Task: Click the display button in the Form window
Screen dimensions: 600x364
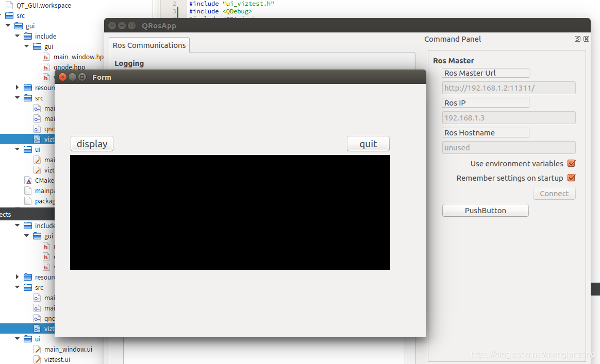Action: click(92, 144)
